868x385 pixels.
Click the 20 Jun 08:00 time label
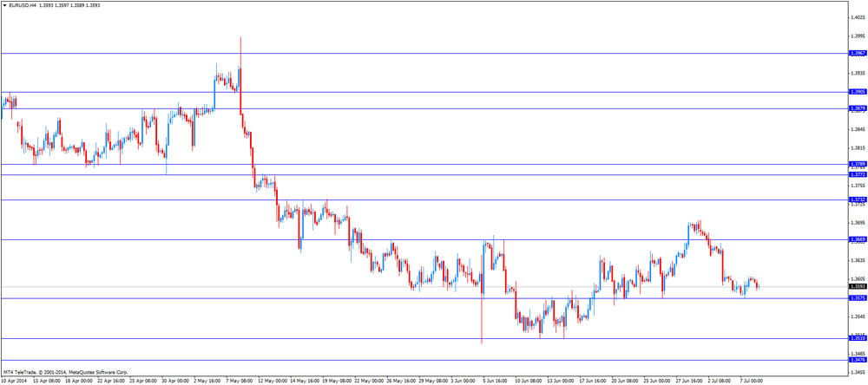pyautogui.click(x=626, y=382)
